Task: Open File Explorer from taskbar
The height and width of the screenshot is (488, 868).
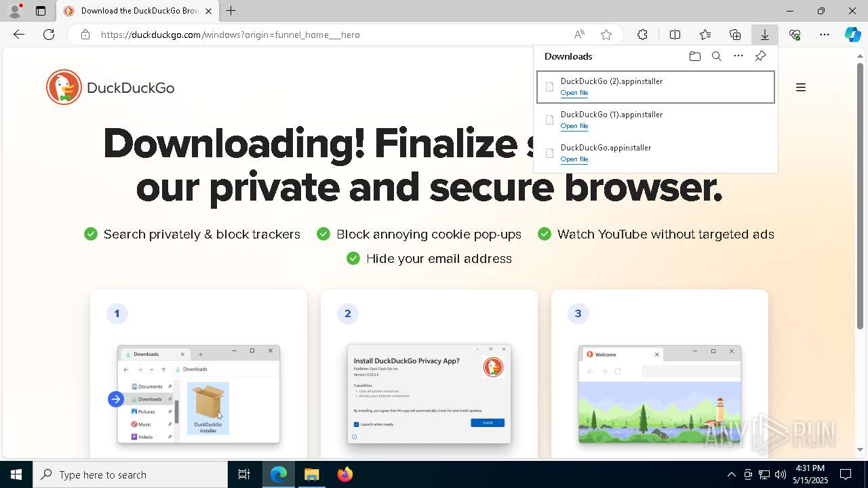Action: tap(312, 474)
